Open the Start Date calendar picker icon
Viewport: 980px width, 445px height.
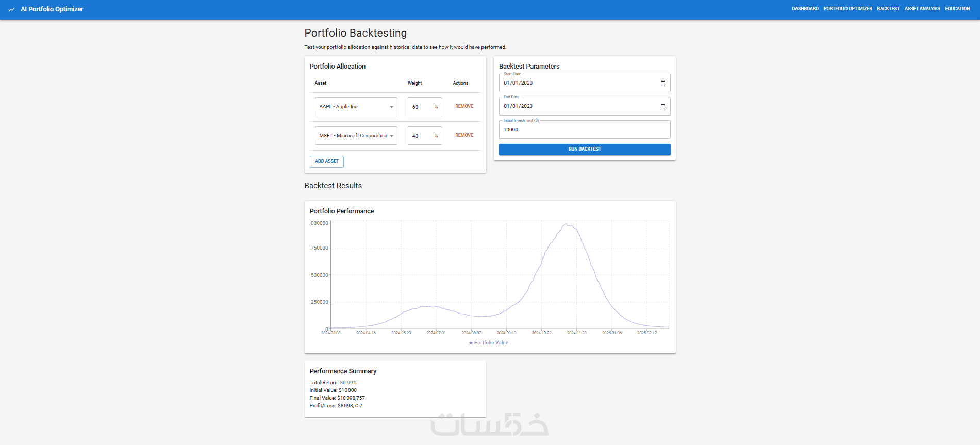click(663, 83)
